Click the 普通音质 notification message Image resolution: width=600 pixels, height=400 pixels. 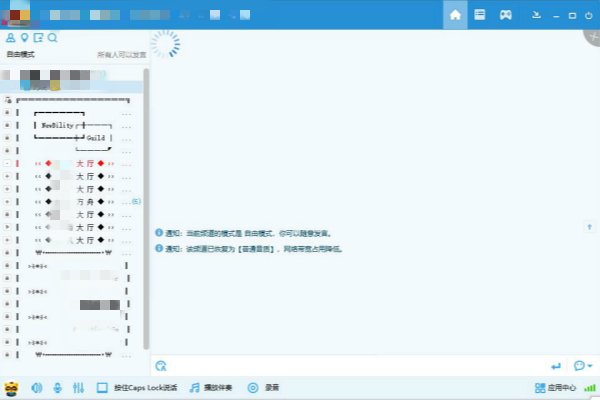(253, 249)
